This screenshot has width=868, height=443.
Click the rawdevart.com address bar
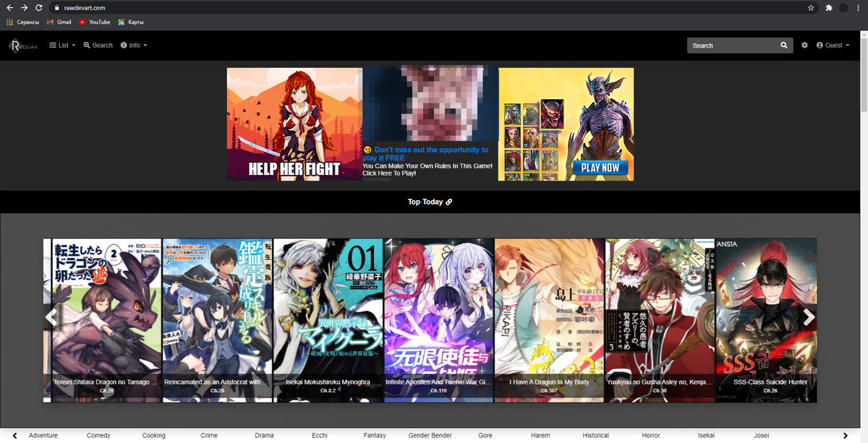[434, 7]
